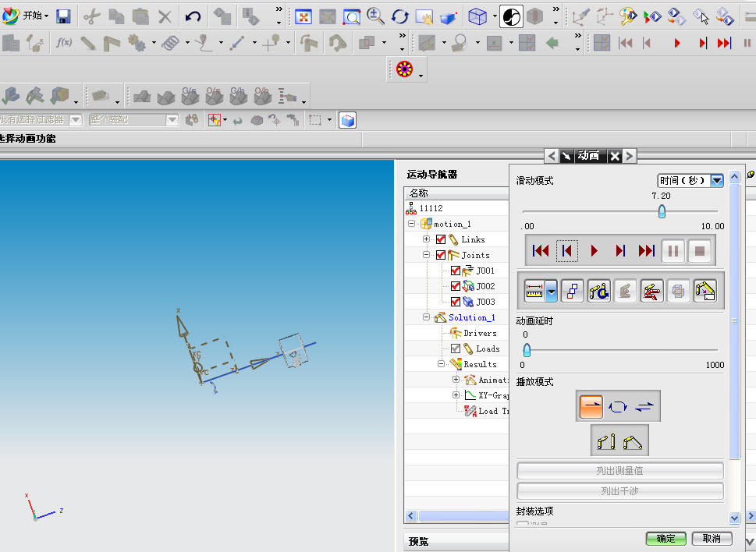This screenshot has height=552, width=756.
Task: Click the 取消 cancel button
Action: point(712,539)
